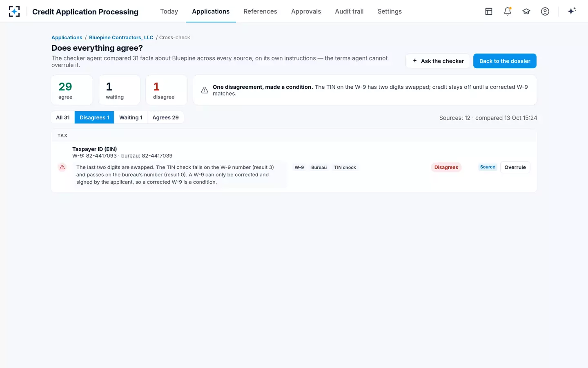
Task: Filter by Agrees 29
Action: tap(165, 117)
